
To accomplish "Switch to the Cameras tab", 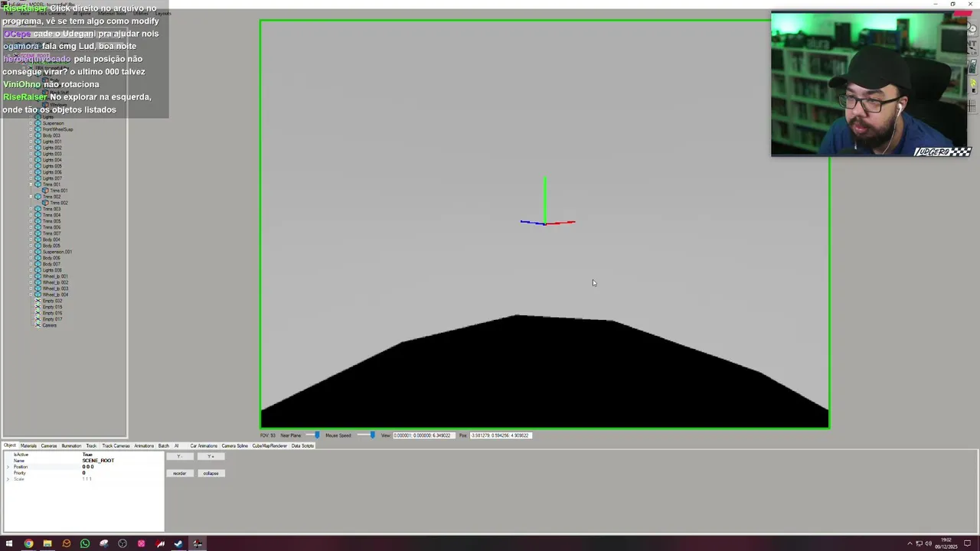I will (49, 445).
